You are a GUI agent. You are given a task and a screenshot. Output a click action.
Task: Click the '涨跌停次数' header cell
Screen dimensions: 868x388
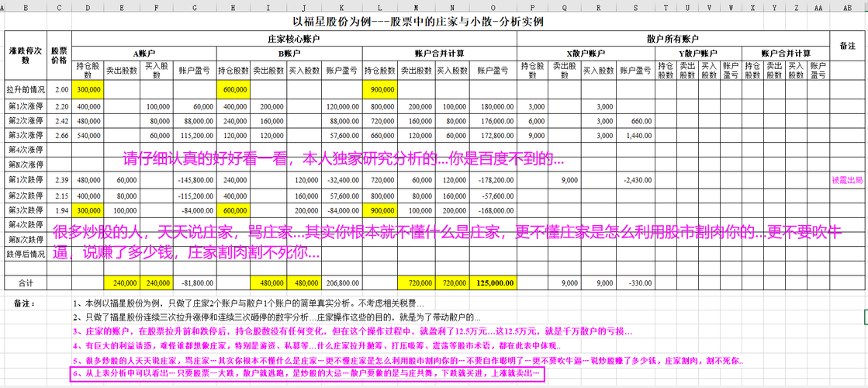[x=26, y=56]
